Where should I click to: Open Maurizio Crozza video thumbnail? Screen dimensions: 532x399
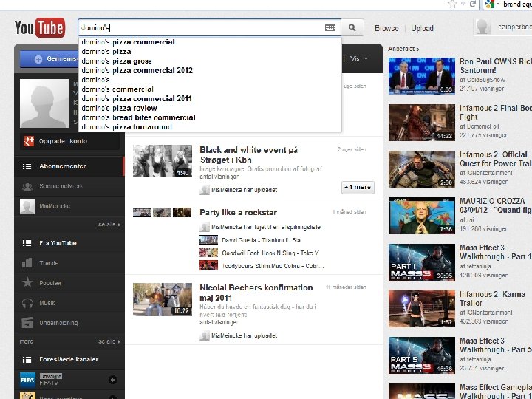coord(422,216)
